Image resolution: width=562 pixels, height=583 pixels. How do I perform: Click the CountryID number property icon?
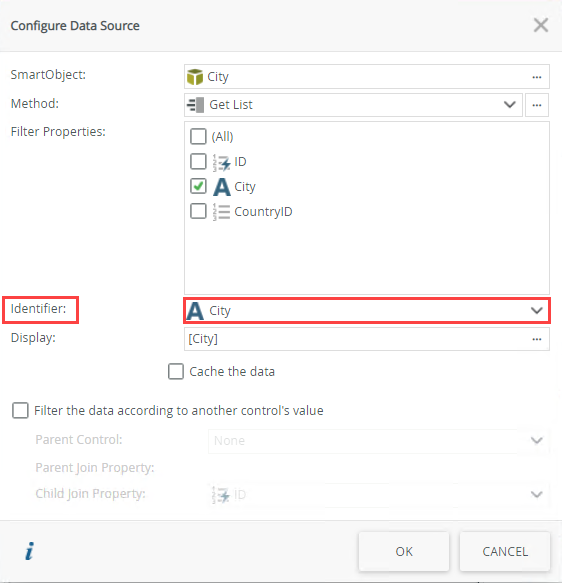222,212
